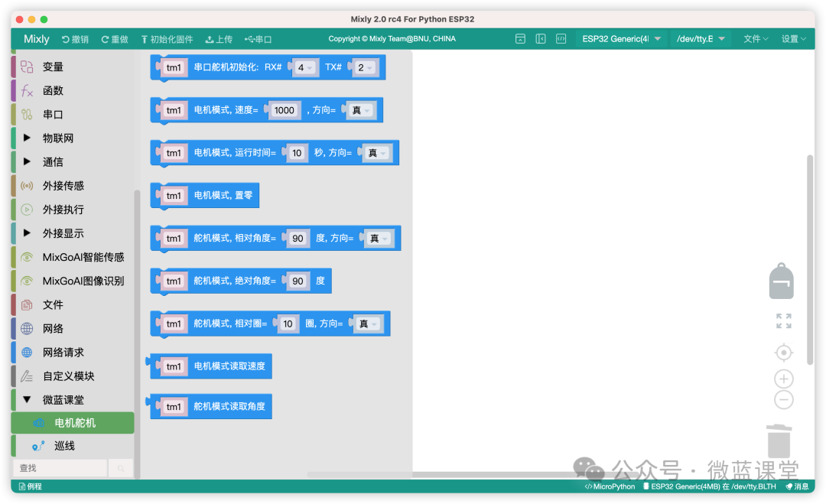Open the 函数 functions category
Screen dimensions: 826x504
73,90
